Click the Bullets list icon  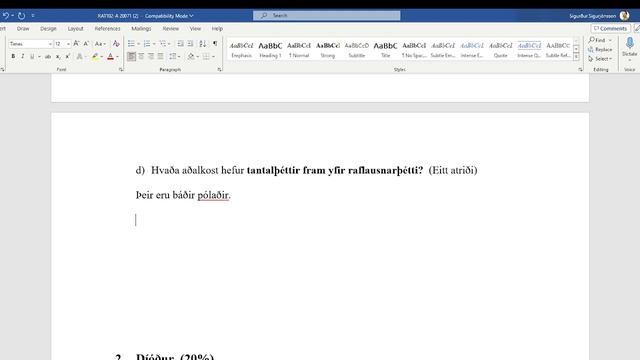(x=131, y=44)
